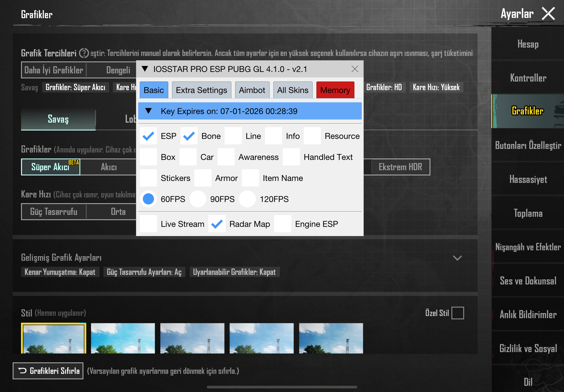The width and height of the screenshot is (564, 392).
Task: Collapse the Key Expires on section
Action: (148, 111)
